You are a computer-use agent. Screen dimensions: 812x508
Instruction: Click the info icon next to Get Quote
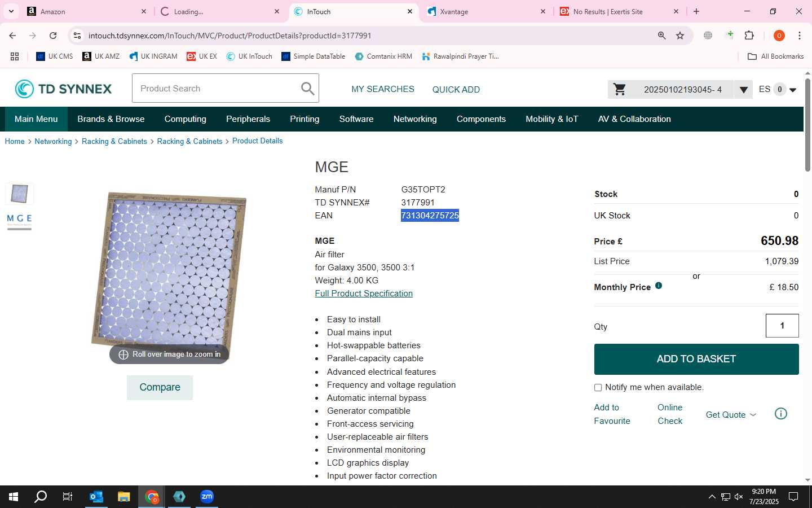click(x=781, y=414)
